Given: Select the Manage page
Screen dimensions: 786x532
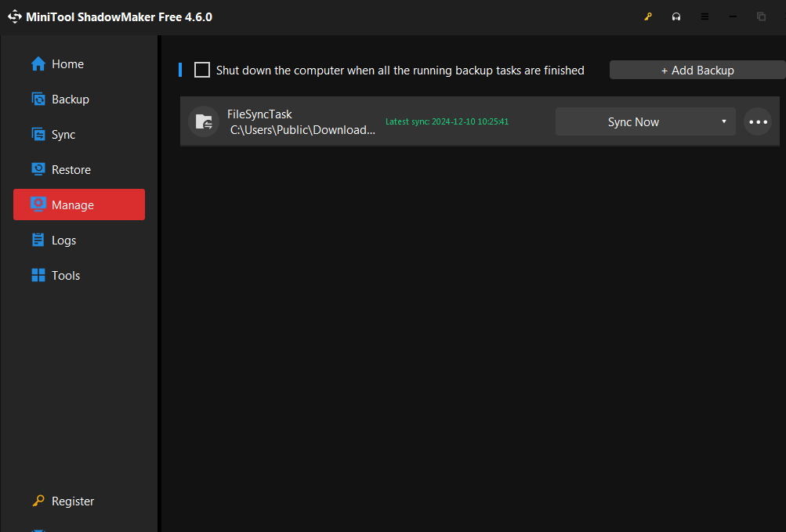Looking at the screenshot, I should coord(78,204).
